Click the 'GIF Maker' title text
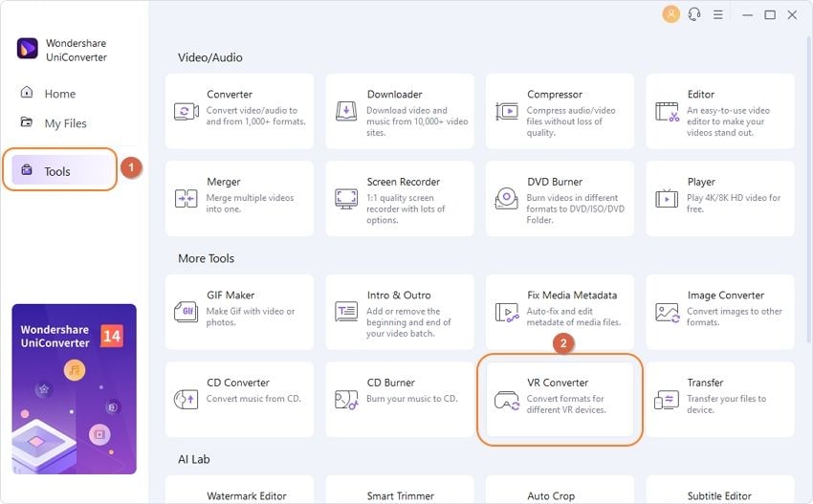The height and width of the screenshot is (504, 813). (x=231, y=296)
